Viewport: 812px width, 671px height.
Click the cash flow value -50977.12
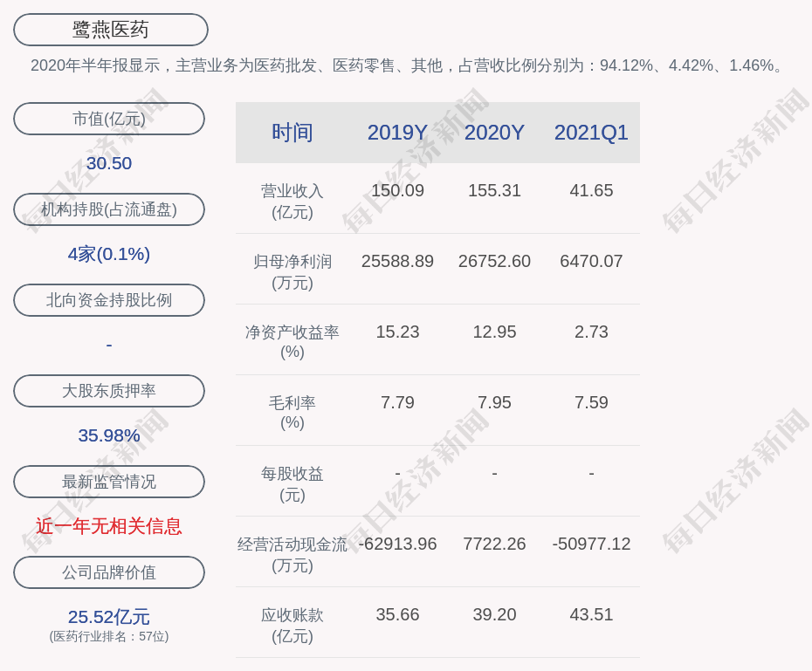tap(591, 544)
